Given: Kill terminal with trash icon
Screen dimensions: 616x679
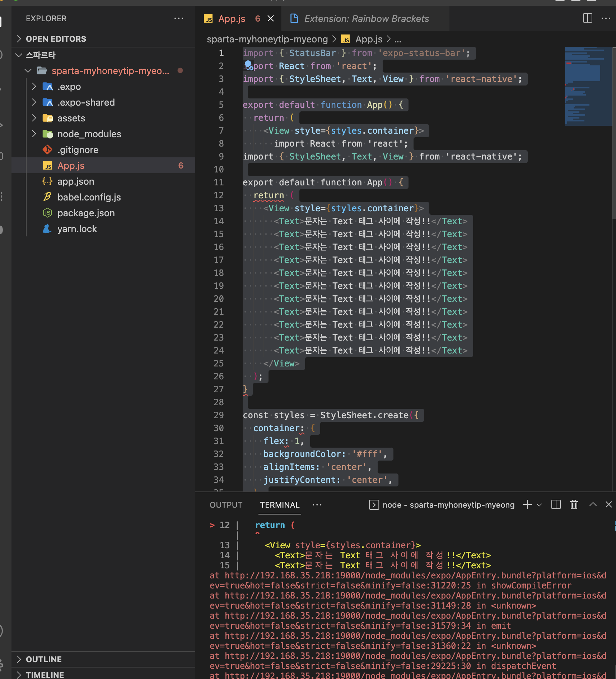Looking at the screenshot, I should pos(574,505).
